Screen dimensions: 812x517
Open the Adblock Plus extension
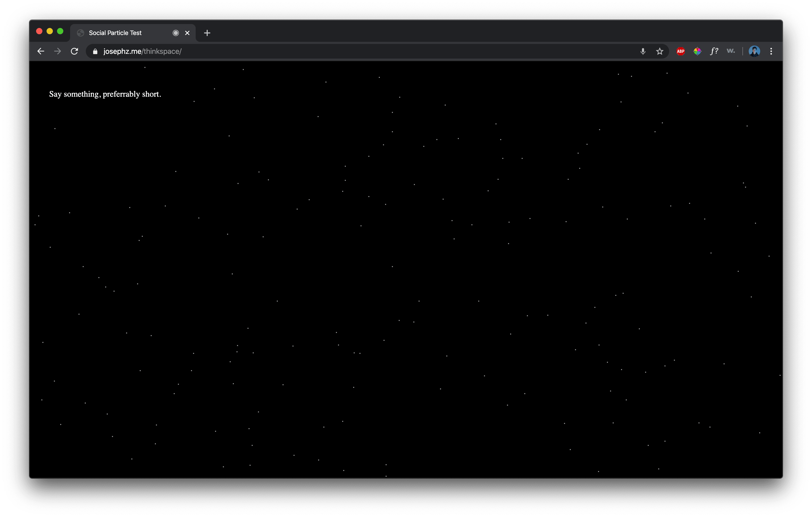[x=680, y=51]
